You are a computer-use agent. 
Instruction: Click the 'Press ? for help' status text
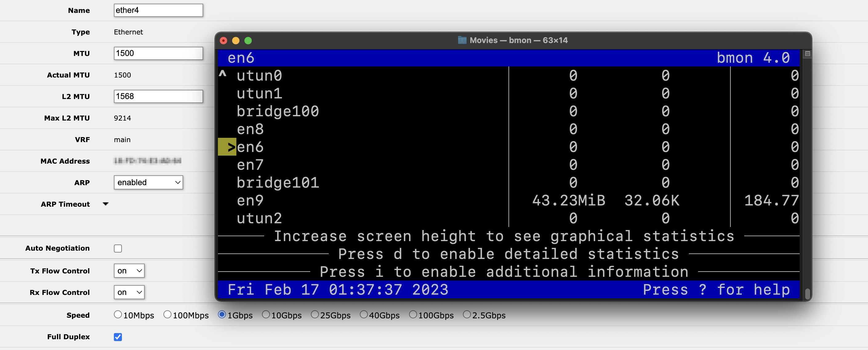(x=716, y=290)
